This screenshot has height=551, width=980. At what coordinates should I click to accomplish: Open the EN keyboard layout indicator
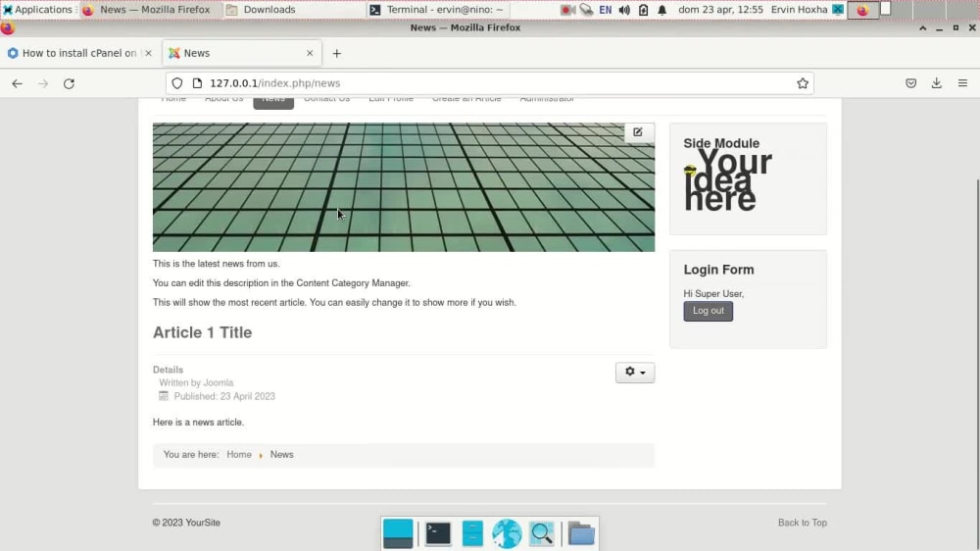coord(605,10)
